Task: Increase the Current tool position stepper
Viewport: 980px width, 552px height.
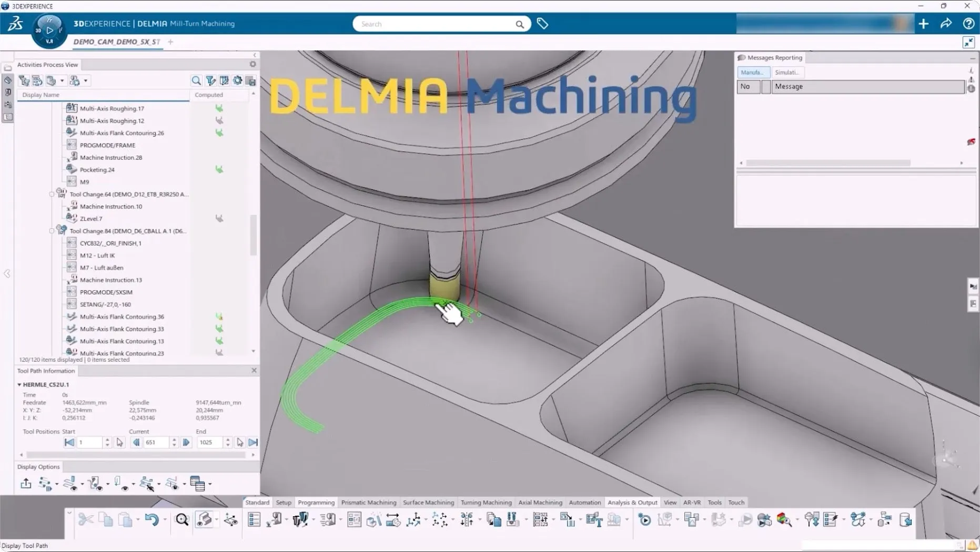Action: click(x=174, y=440)
